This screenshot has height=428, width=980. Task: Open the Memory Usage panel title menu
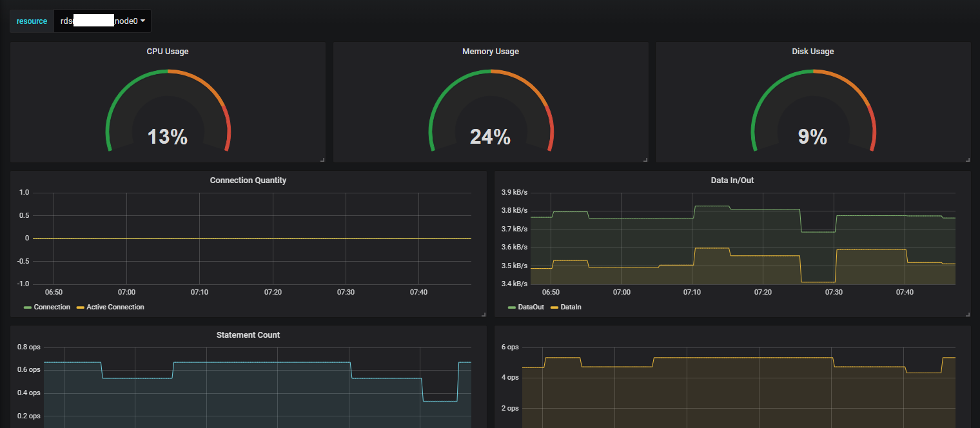click(491, 52)
